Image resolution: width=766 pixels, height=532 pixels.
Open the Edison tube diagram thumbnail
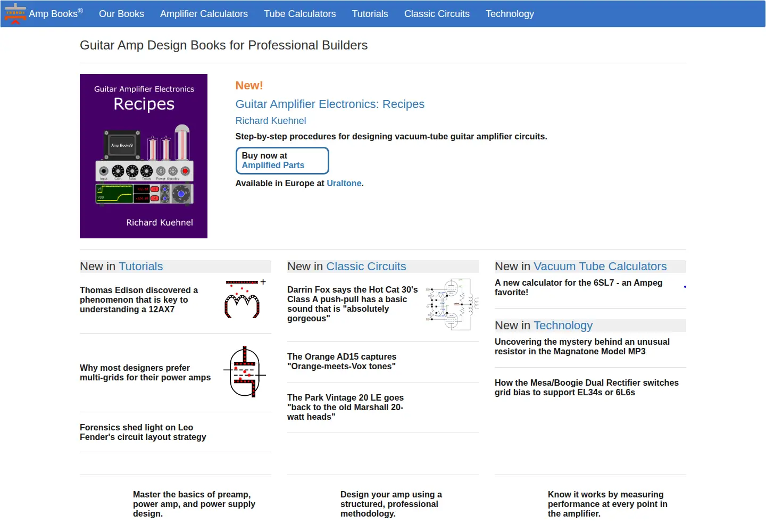pyautogui.click(x=245, y=298)
